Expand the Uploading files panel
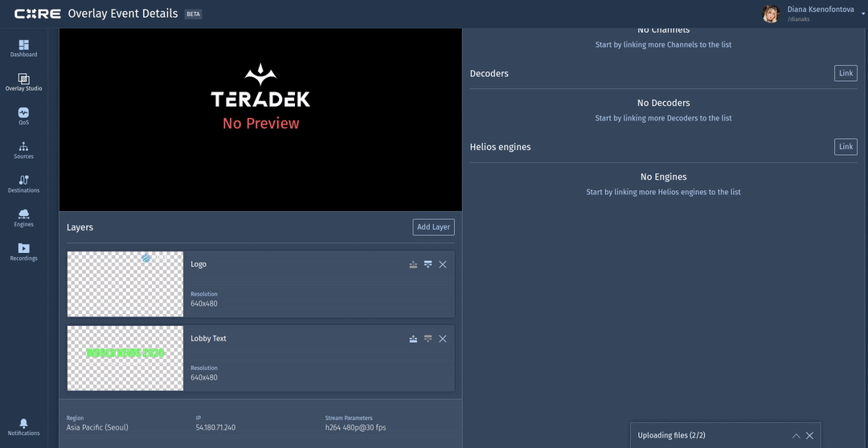 [x=796, y=436]
